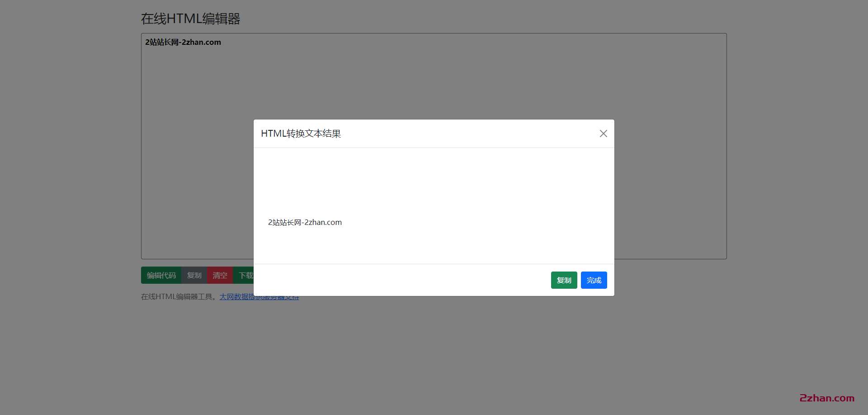868x415 pixels.
Task: Click the converted text inside the dialog
Action: click(x=305, y=222)
